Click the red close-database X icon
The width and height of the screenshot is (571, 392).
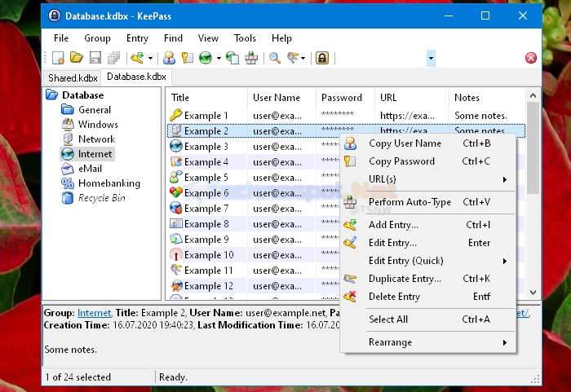coord(530,58)
